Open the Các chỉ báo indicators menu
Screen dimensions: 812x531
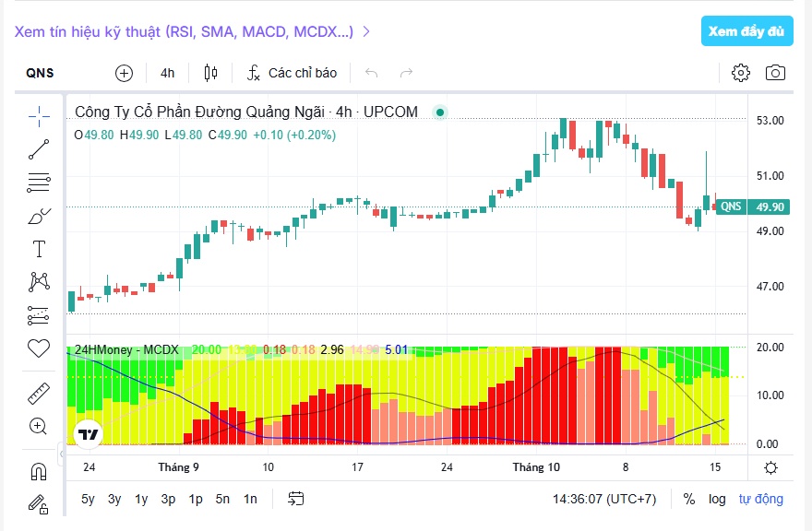[x=293, y=73]
